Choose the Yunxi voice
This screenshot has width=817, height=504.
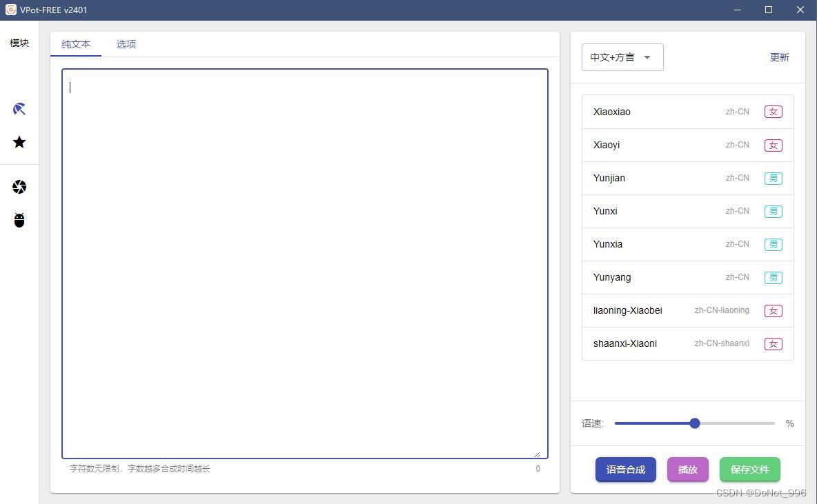[x=688, y=212]
